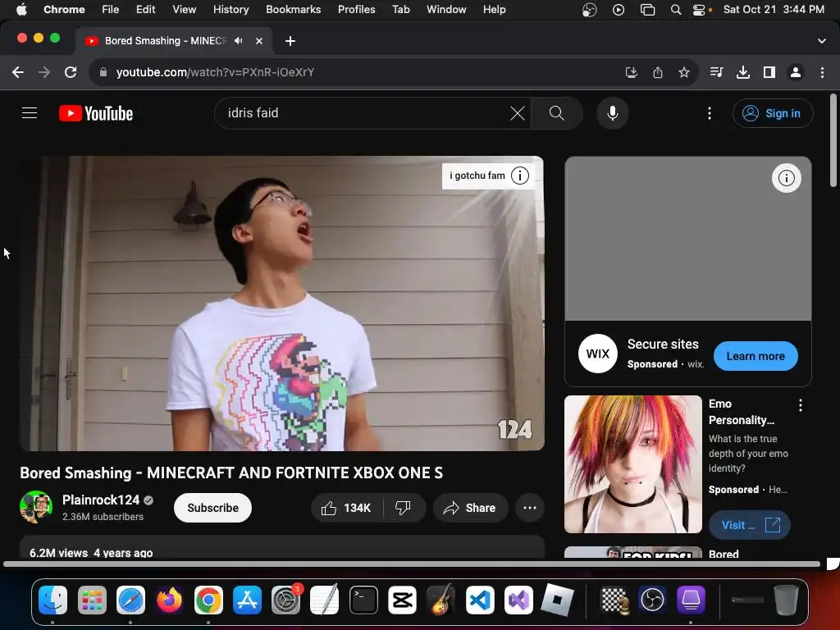Click inside the 'idris faid' search field
This screenshot has width=840, height=630.
pos(365,113)
